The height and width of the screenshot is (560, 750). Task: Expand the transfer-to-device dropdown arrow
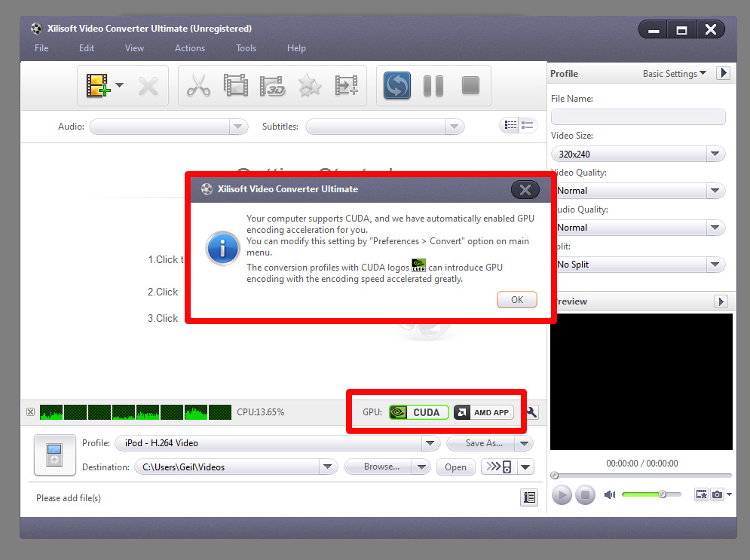[525, 467]
